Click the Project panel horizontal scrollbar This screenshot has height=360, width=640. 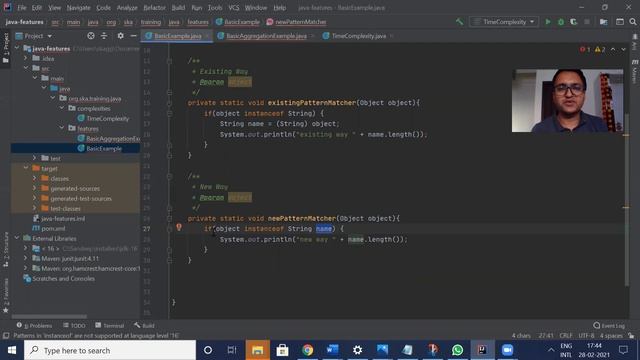pyautogui.click(x=49, y=316)
